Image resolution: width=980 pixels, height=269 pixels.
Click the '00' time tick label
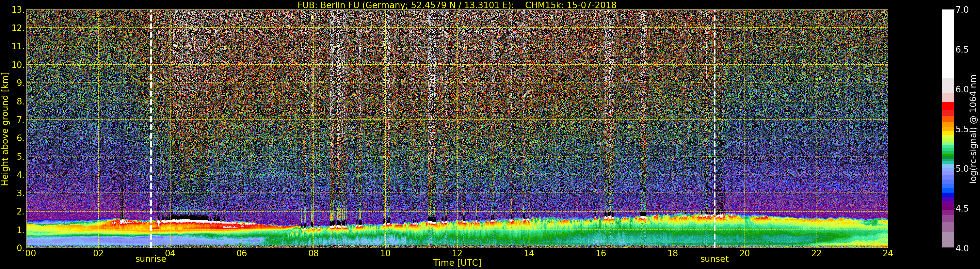pos(31,253)
